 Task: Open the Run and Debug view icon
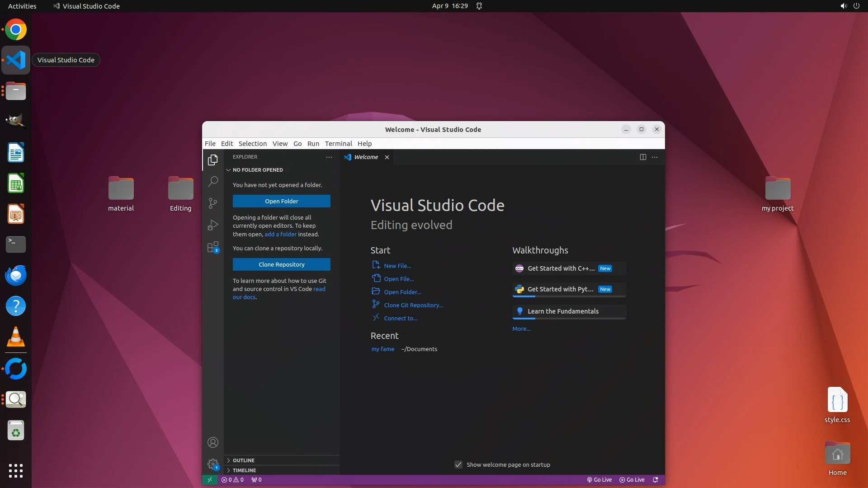point(213,225)
